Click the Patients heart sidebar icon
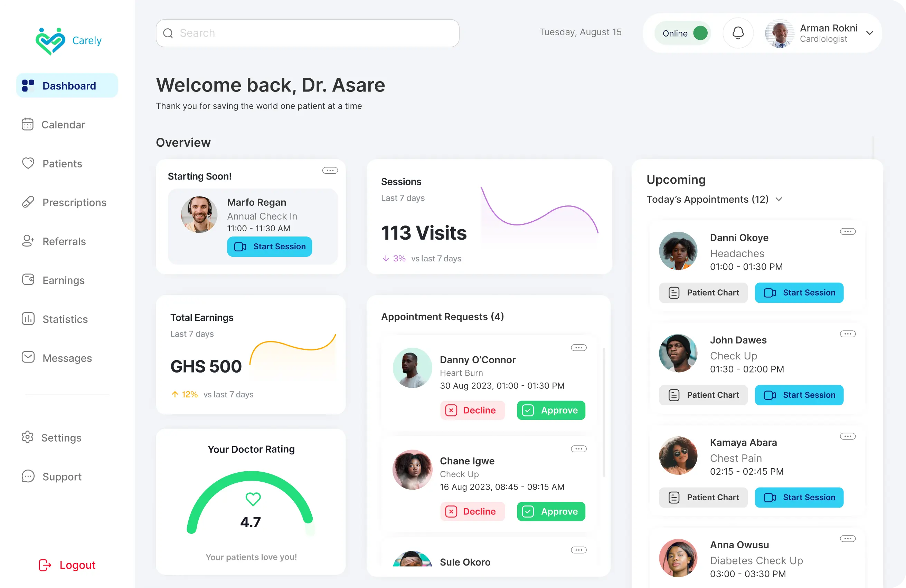The height and width of the screenshot is (588, 906). tap(28, 163)
